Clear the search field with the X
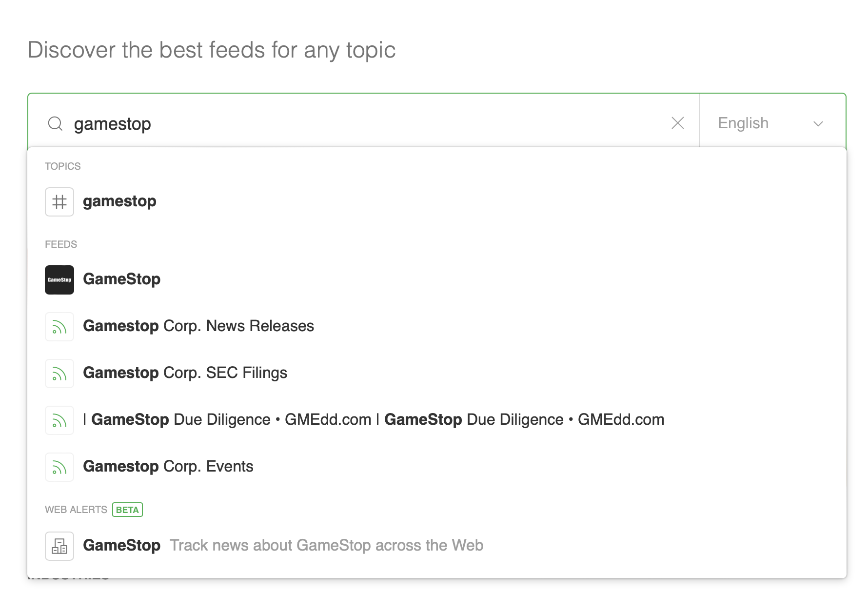Viewport: 868px width, 592px height. click(677, 123)
